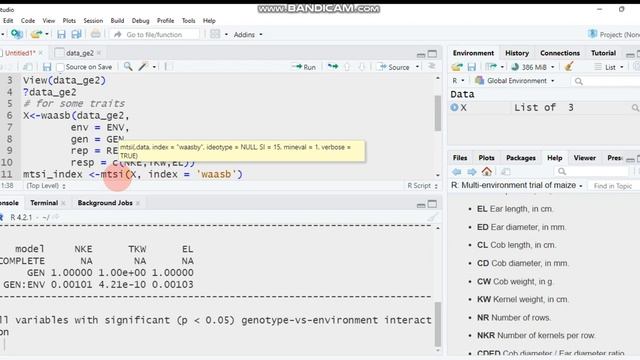
Task: Open recent files dropdown arrow
Action: coord(47,34)
